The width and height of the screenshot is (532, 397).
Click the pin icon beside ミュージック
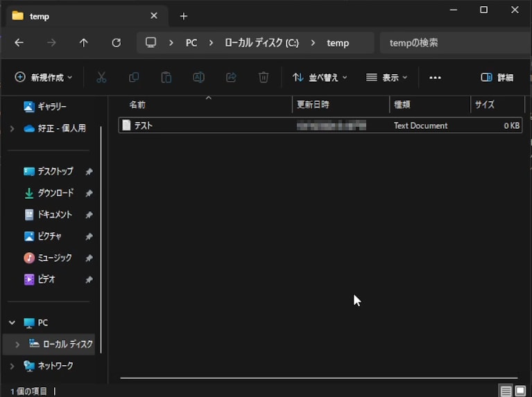[x=89, y=258]
